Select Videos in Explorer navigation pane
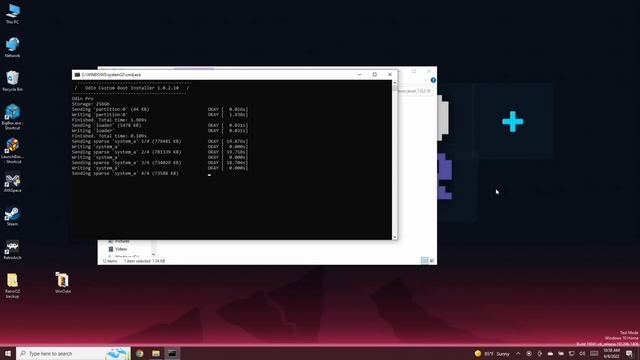This screenshot has height=360, width=640. [x=118, y=249]
